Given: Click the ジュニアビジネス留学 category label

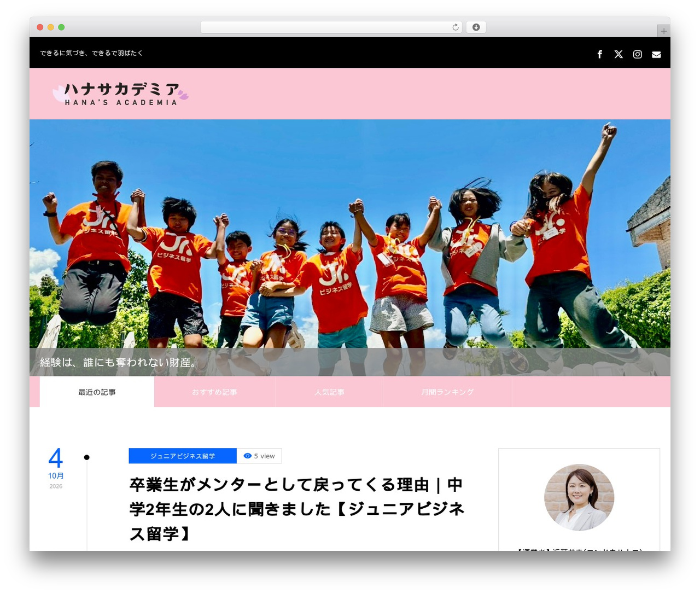Looking at the screenshot, I should pos(183,456).
